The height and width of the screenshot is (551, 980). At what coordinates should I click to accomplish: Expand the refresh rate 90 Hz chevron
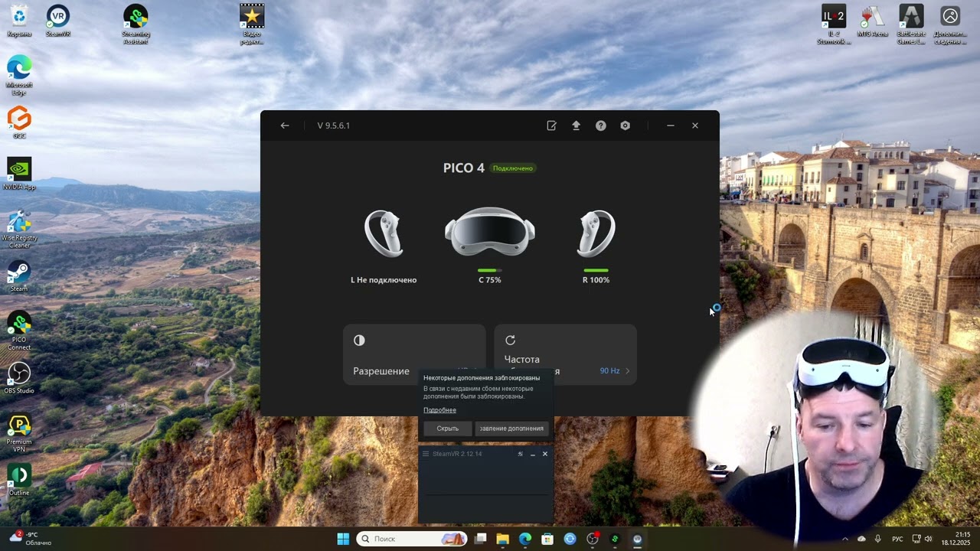[x=627, y=371]
